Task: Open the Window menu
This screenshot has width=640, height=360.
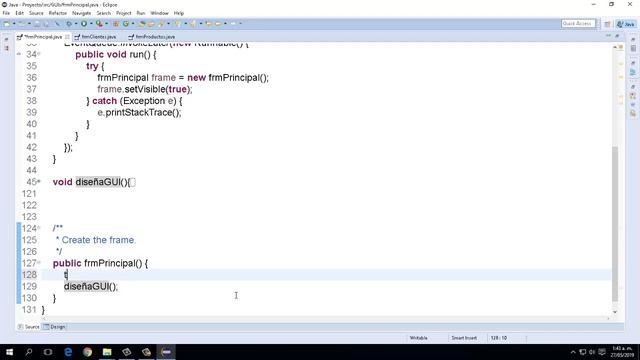Action: click(x=160, y=13)
